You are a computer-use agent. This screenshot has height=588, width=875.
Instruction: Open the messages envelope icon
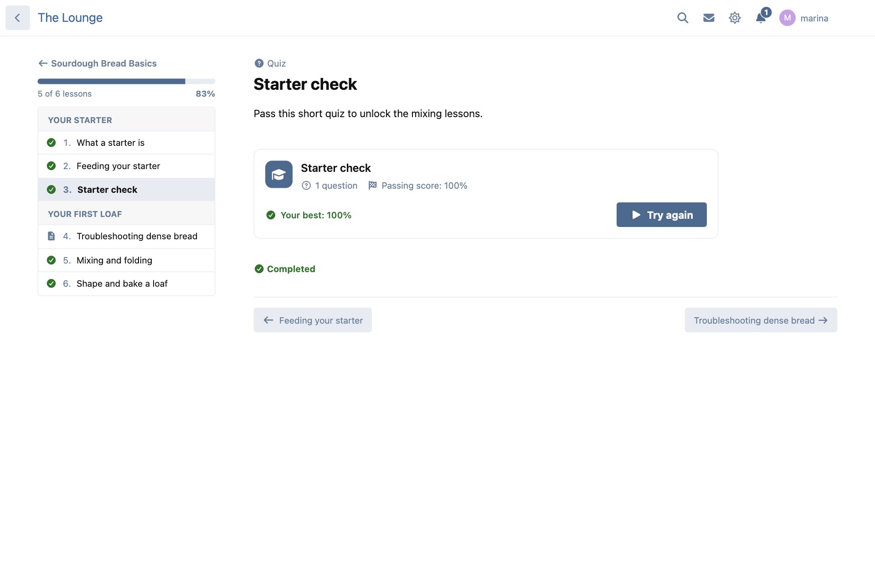pyautogui.click(x=709, y=18)
